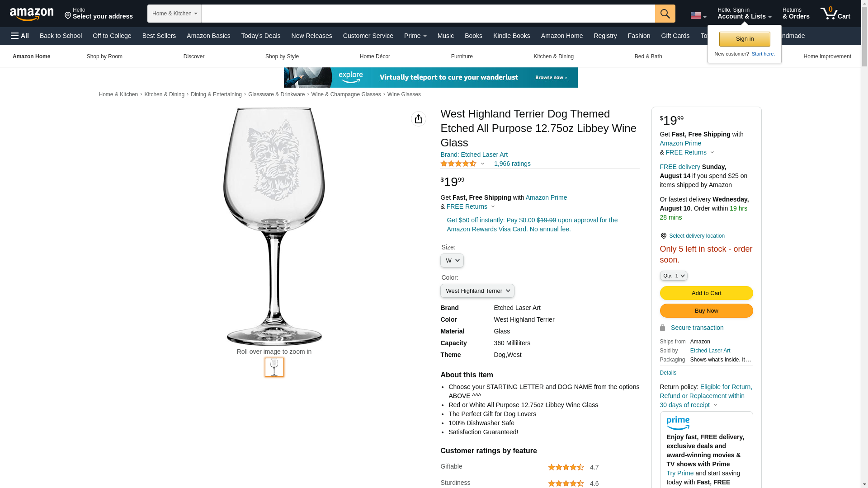The height and width of the screenshot is (488, 868).
Task: Open the Size dropdown showing W
Action: (452, 261)
